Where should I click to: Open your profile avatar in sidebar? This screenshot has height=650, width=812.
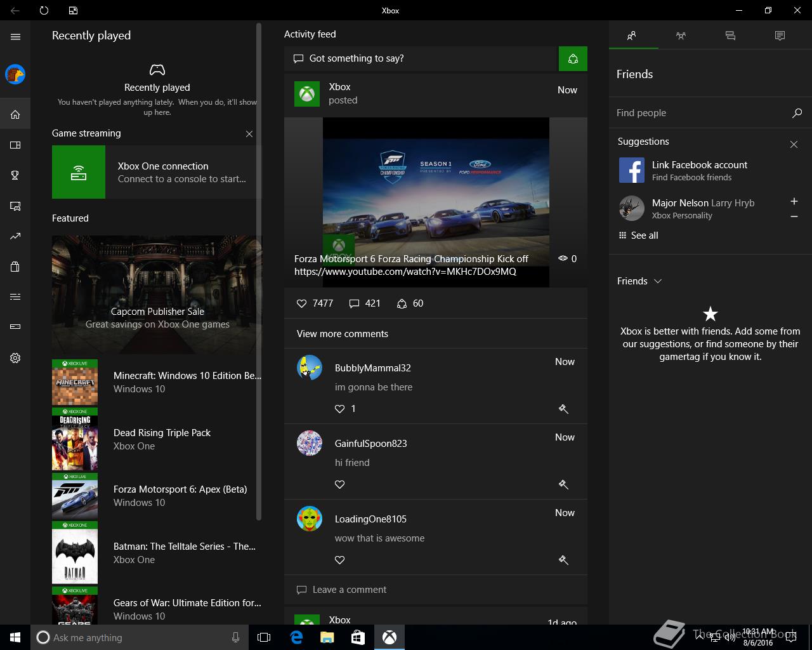(15, 74)
